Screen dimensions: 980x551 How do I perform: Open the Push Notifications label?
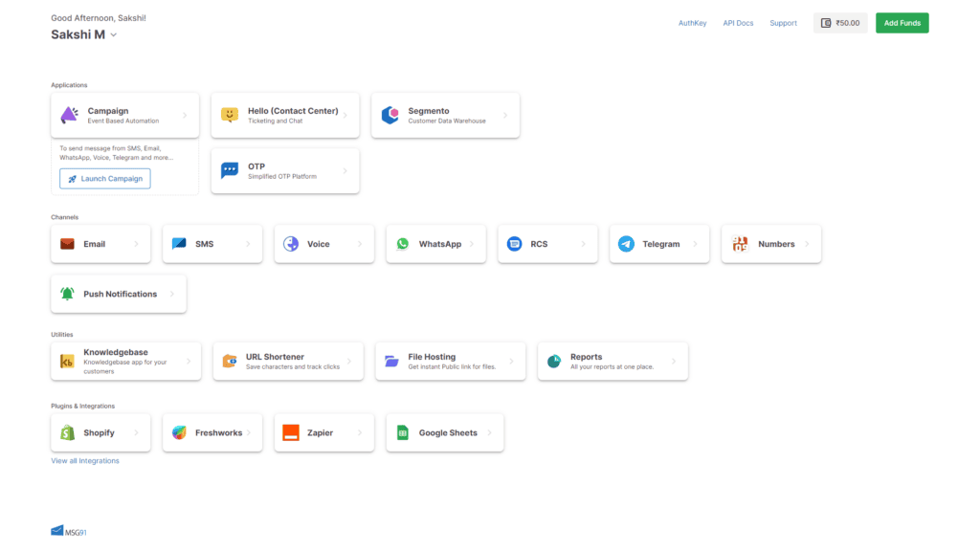point(120,294)
